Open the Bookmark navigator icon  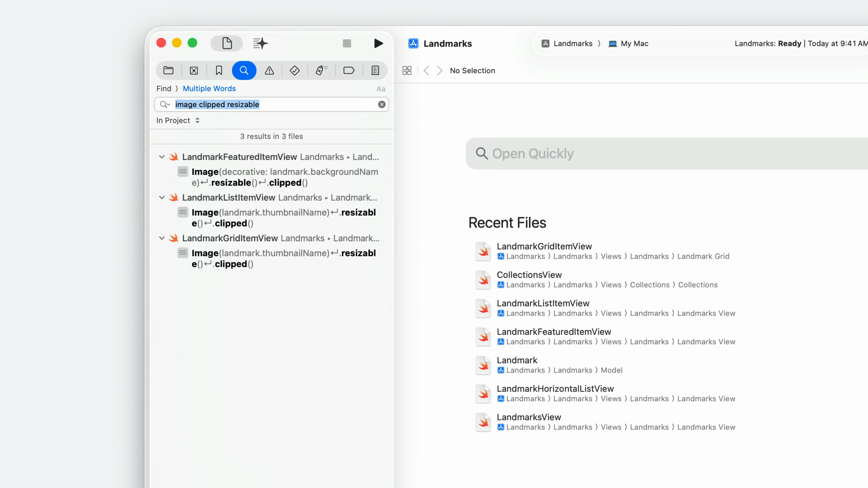pos(219,70)
